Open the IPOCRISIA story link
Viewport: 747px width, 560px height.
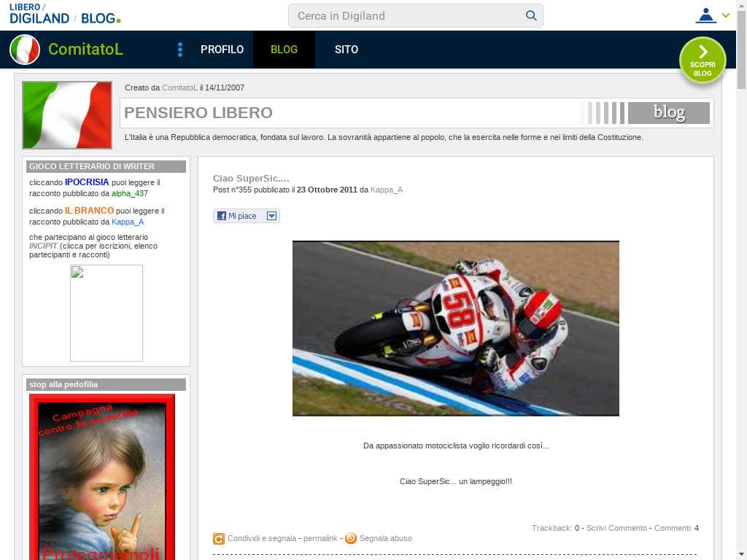tap(87, 182)
